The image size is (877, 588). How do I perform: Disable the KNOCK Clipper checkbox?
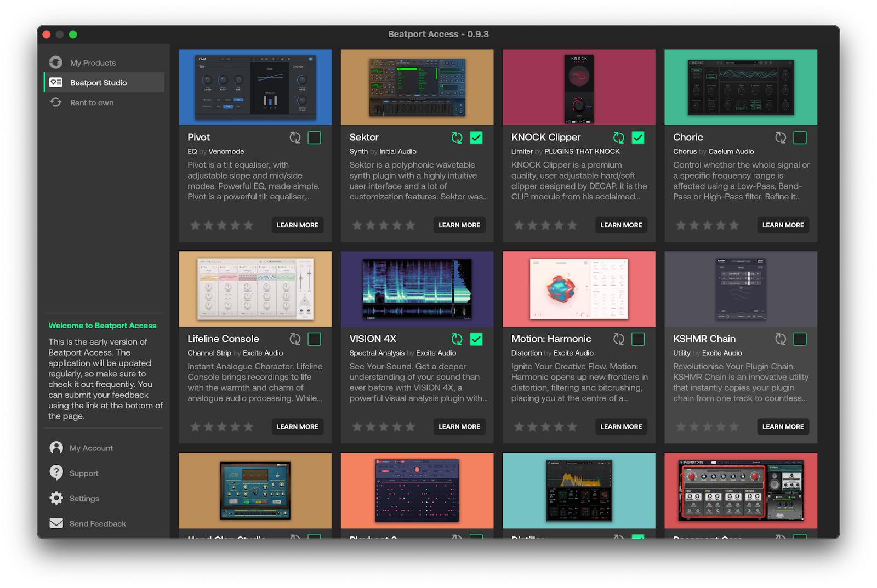638,138
